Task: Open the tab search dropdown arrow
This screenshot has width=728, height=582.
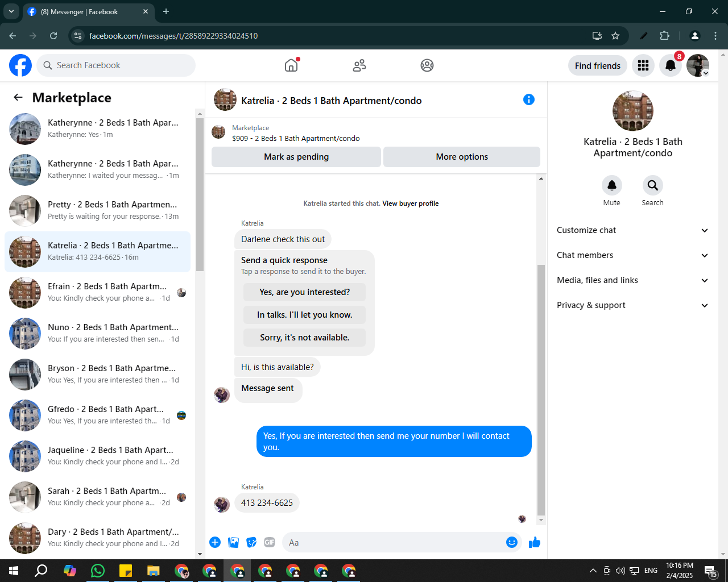Action: [x=11, y=11]
